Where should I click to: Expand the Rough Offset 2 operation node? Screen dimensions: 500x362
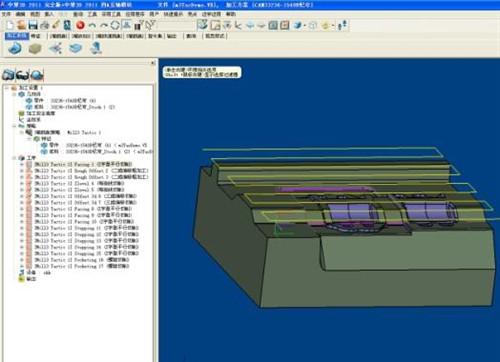point(22,171)
